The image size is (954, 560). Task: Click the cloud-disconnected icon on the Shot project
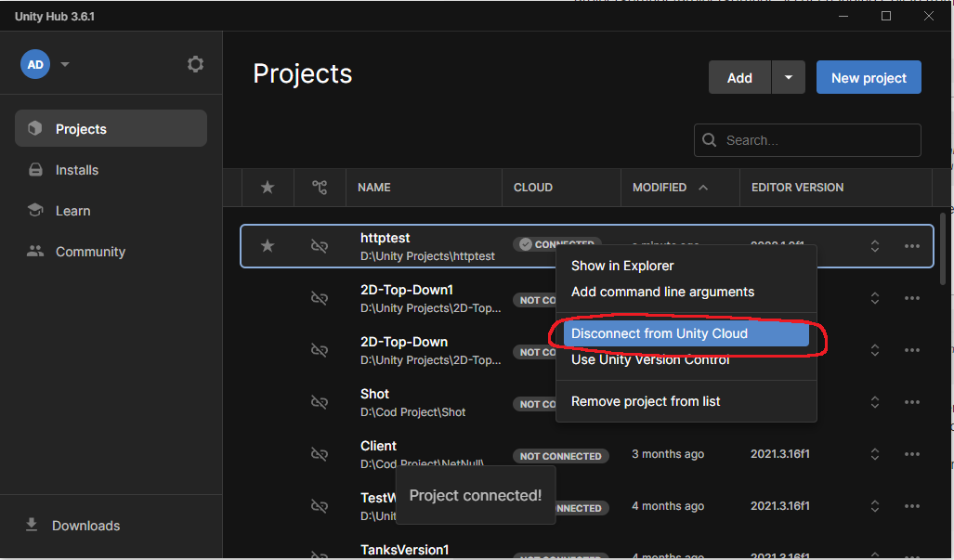pyautogui.click(x=320, y=402)
